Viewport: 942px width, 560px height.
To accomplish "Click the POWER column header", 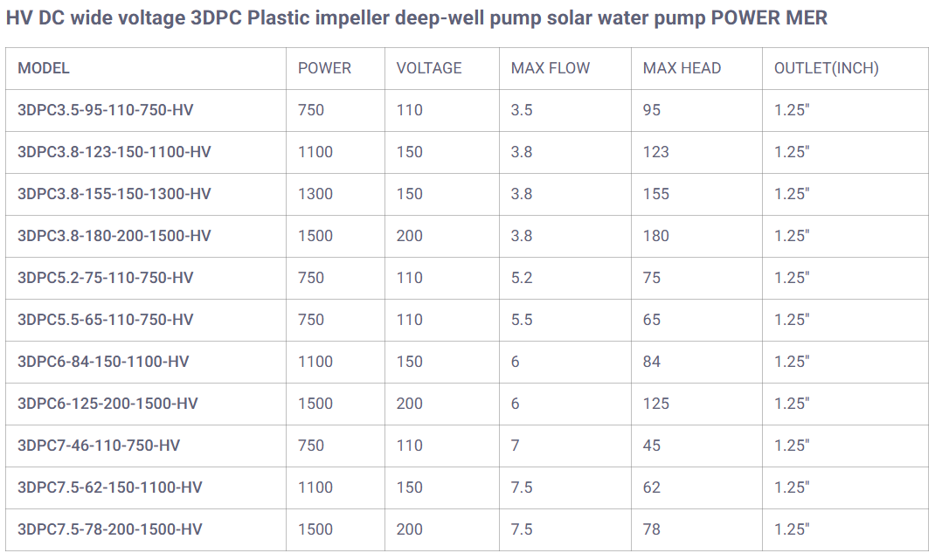I will [x=324, y=68].
